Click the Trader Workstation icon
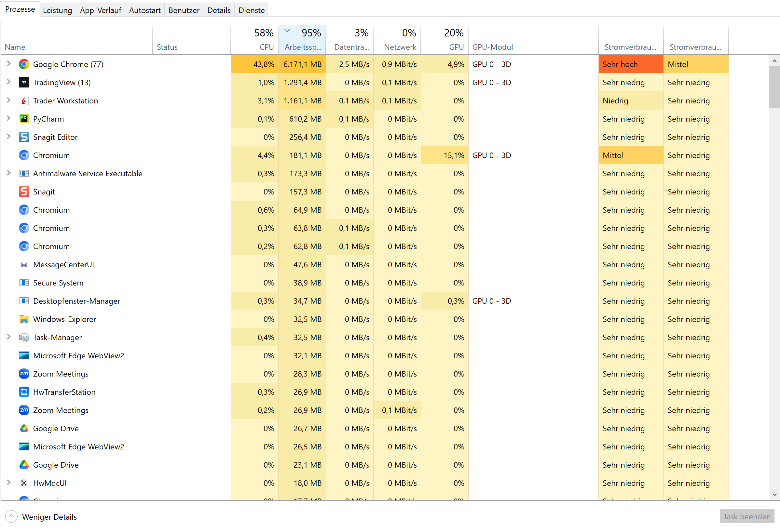This screenshot has height=532, width=780. coord(24,100)
